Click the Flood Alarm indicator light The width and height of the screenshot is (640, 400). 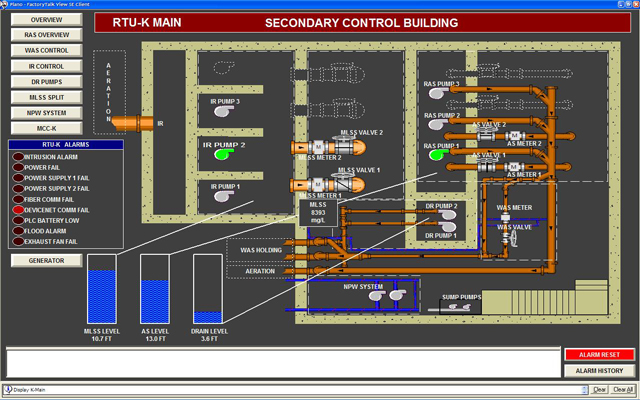18,231
